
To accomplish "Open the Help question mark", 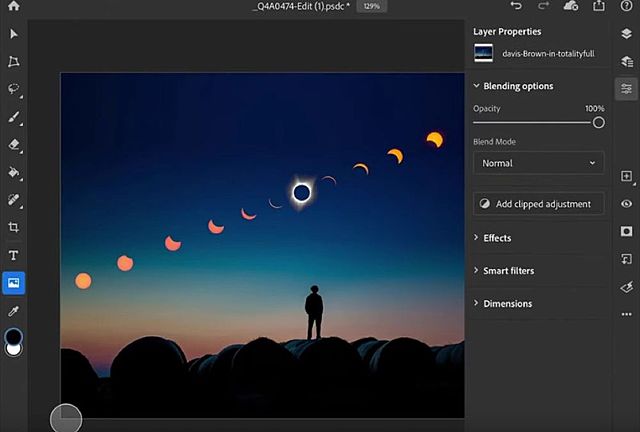I will tap(627, 6).
